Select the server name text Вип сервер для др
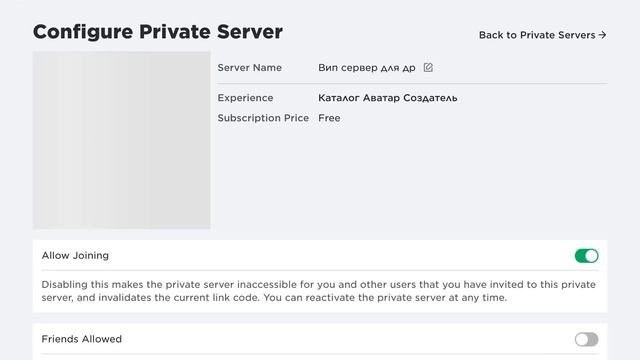The image size is (640, 360). point(367,68)
